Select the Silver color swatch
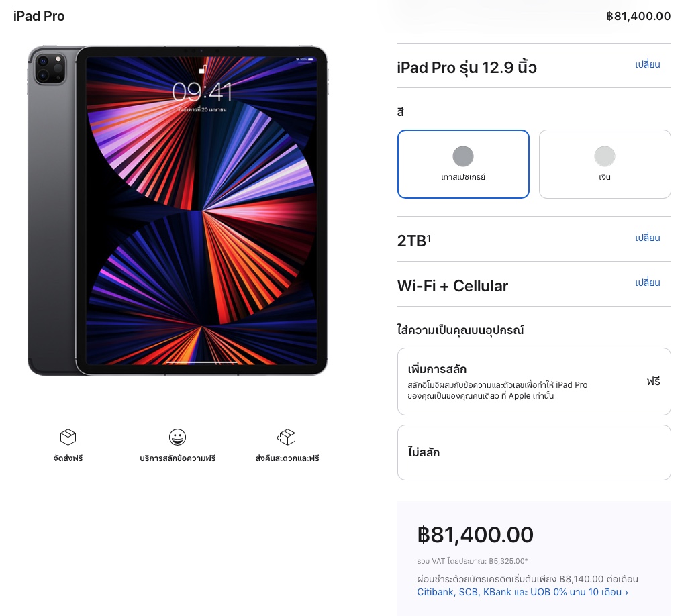Screen dimensions: 686x616 click(605, 156)
